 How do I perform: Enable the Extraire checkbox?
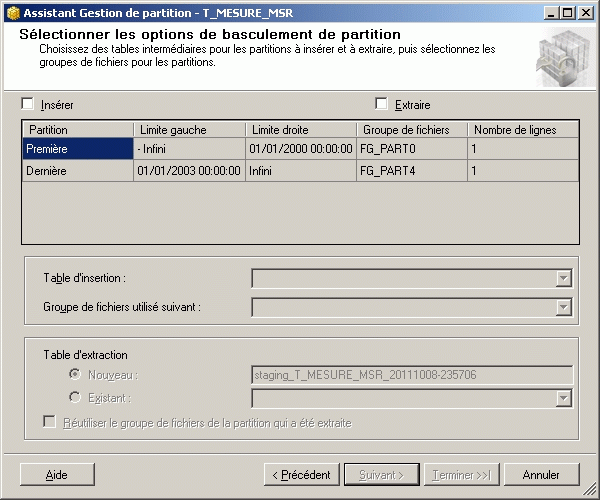(381, 104)
